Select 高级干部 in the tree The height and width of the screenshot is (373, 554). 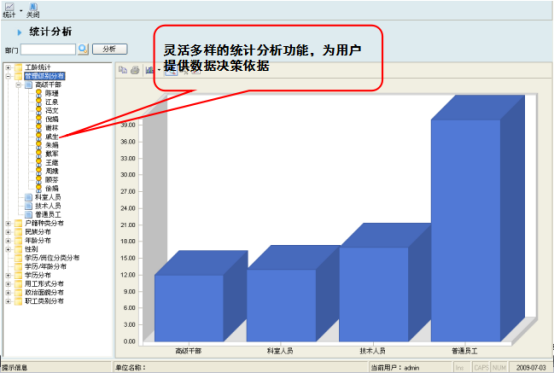click(x=48, y=85)
